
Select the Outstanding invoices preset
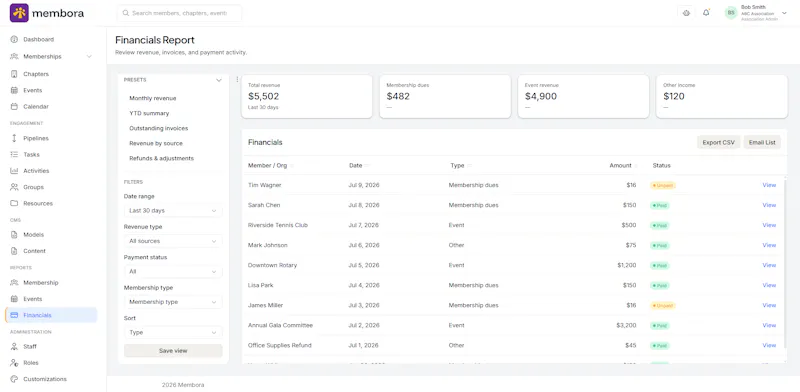point(159,128)
